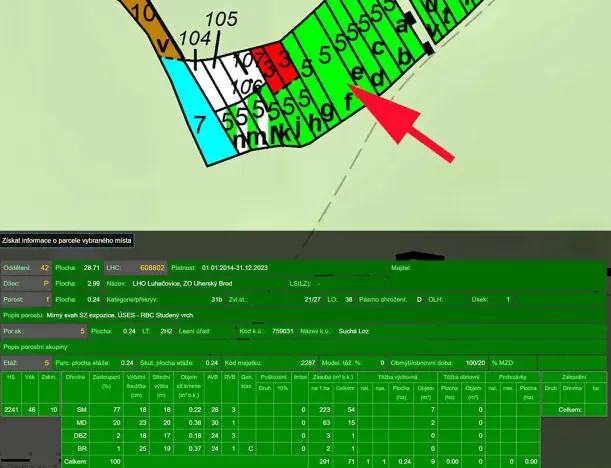Click the LHC code field 608802
The width and height of the screenshot is (611, 468).
tap(152, 268)
